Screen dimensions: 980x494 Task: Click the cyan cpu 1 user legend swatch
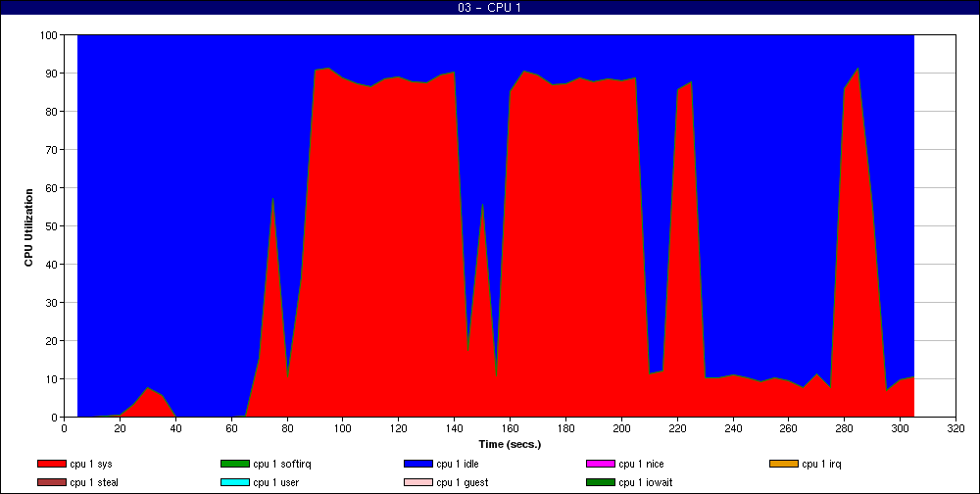pos(234,483)
